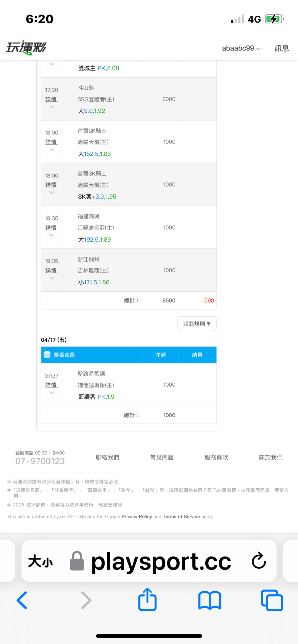This screenshot has width=298, height=644.
Task: Expand the 派彩規則 dropdown
Action: click(x=197, y=324)
